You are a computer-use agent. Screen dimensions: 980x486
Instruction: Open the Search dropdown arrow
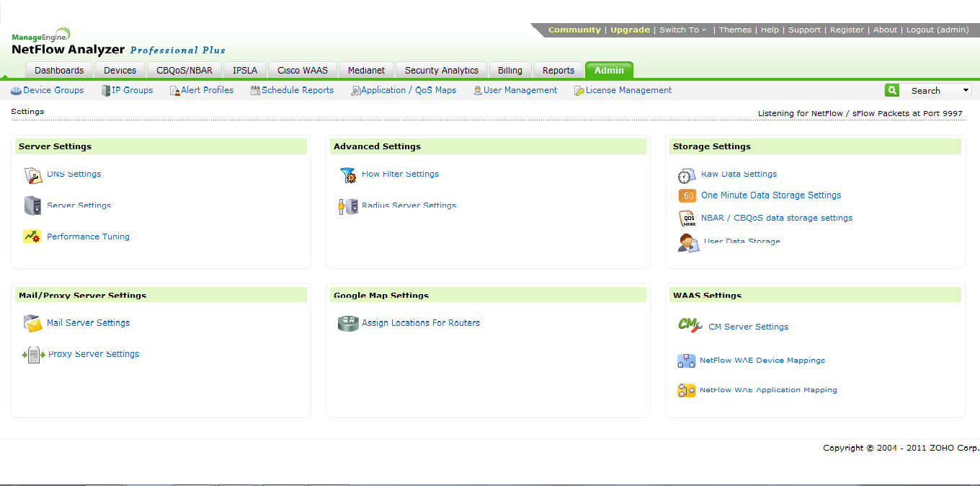pyautogui.click(x=966, y=91)
